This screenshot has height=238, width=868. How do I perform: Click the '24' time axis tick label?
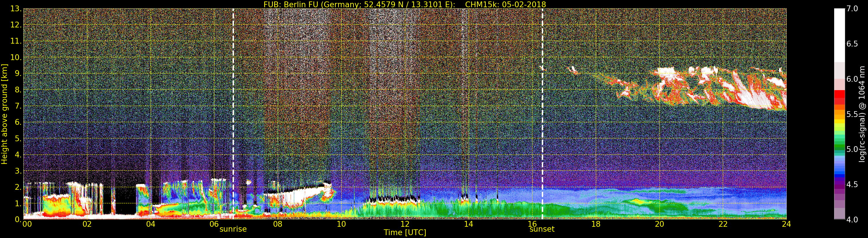point(786,224)
